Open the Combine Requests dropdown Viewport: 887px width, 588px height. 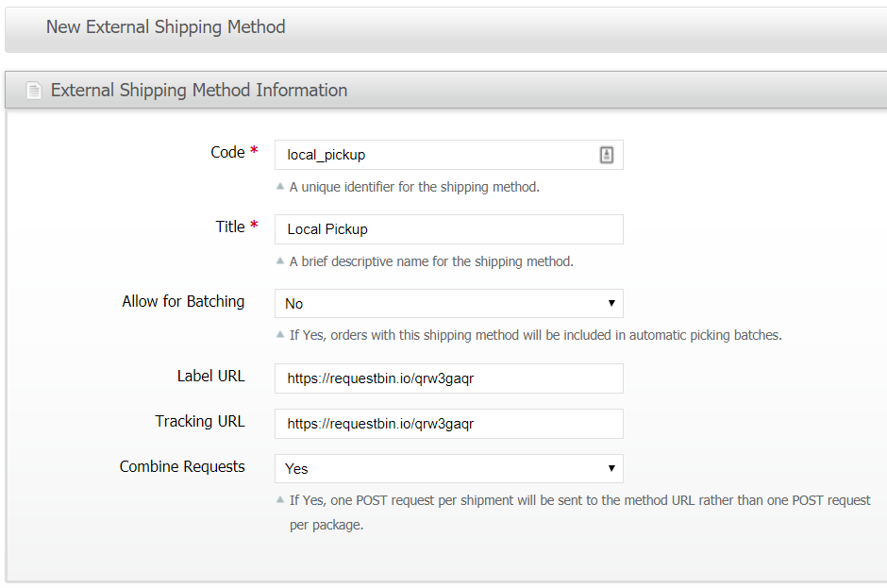(x=449, y=468)
